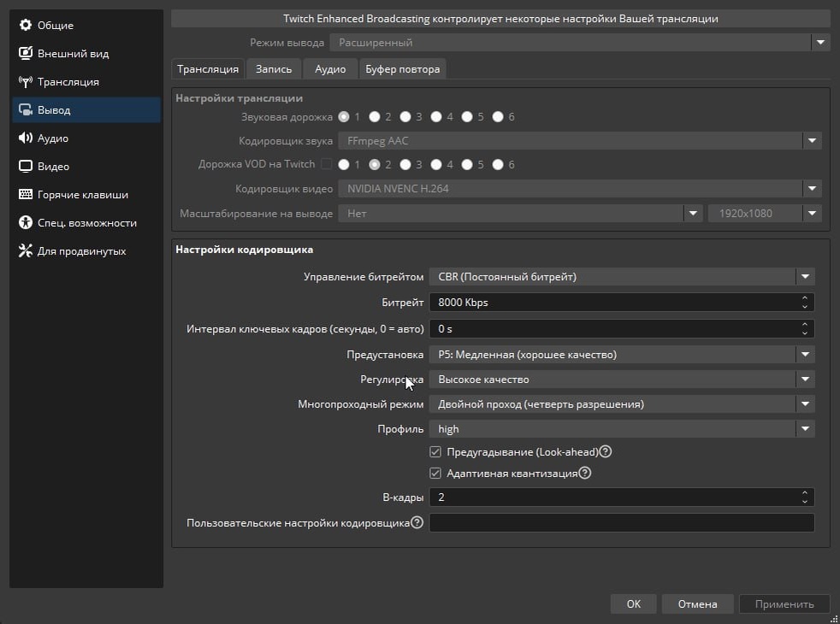Open the Кодировщик звука dropdown
Viewport: 840px width, 624px height.
click(580, 141)
